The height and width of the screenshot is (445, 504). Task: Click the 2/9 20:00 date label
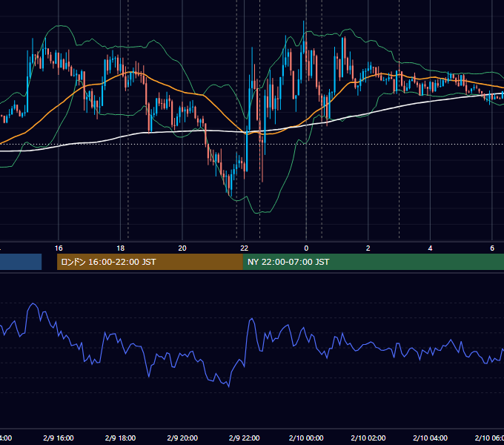pyautogui.click(x=182, y=438)
